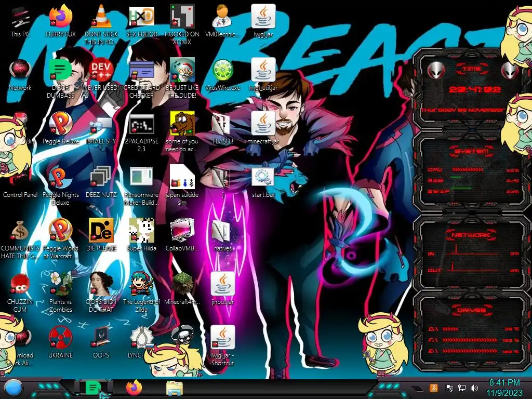The height and width of the screenshot is (399, 532).
Task: Select the Minecraft4Fr... block icon
Action: (x=182, y=284)
